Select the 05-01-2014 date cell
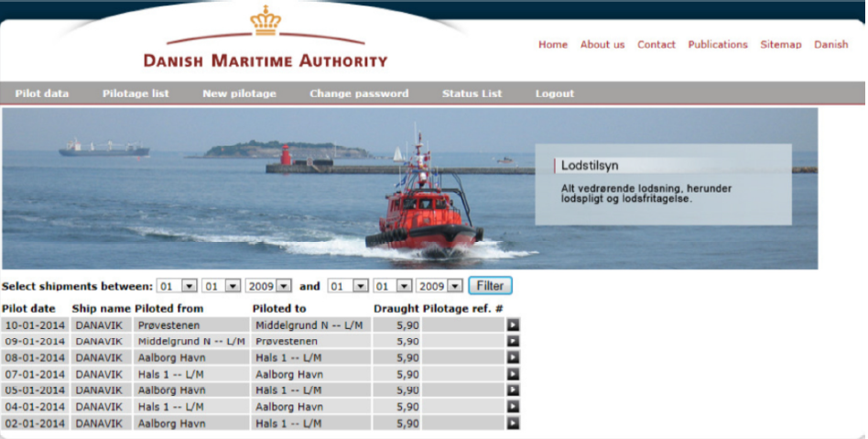Image resolution: width=868 pixels, height=439 pixels. pos(36,390)
